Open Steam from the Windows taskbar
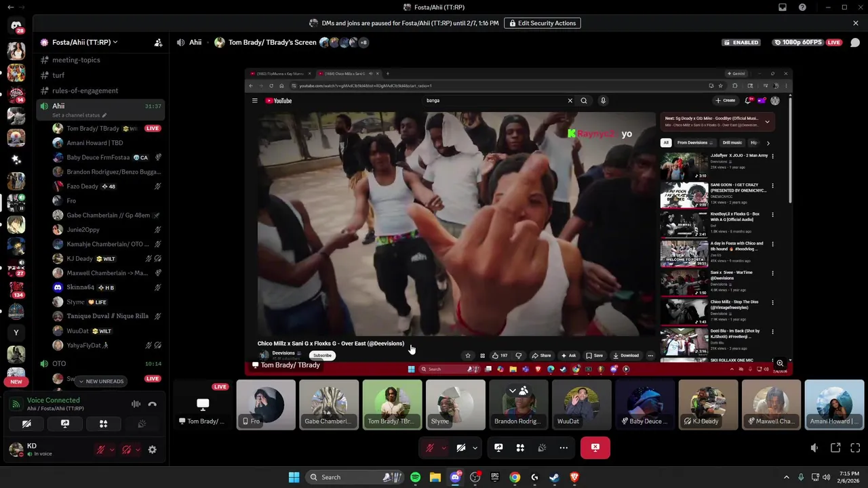The height and width of the screenshot is (488, 868). pos(554,477)
